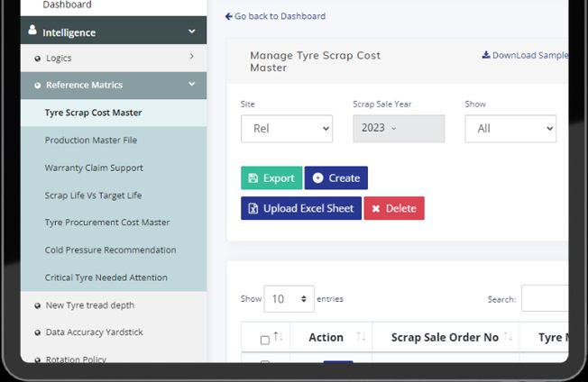Click the bullet icon beside New Tyre tread depth
The height and width of the screenshot is (382, 588).
point(37,305)
